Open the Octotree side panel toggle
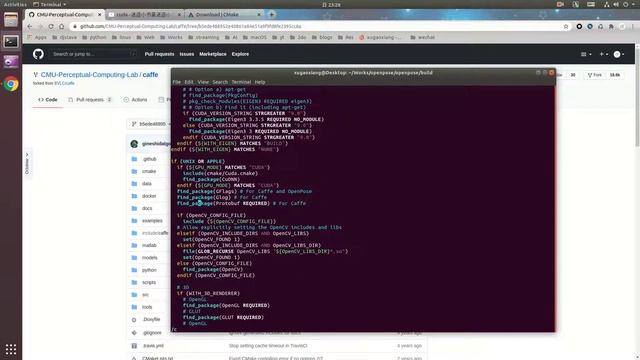 coord(27,163)
